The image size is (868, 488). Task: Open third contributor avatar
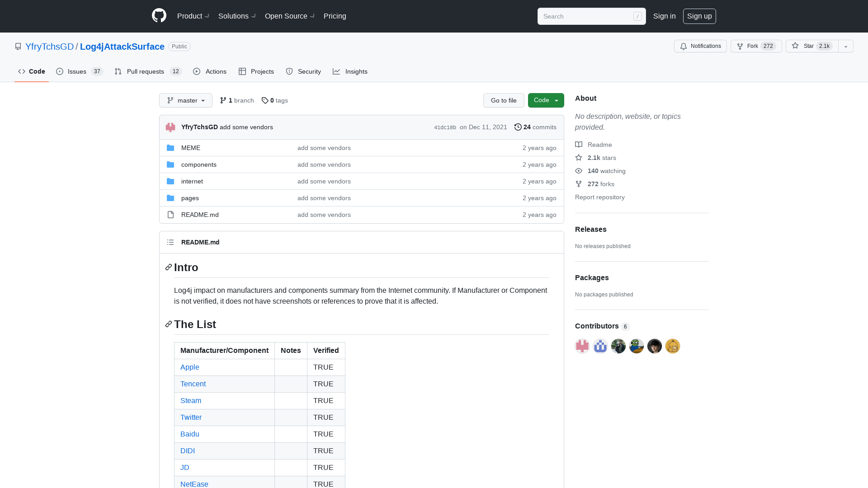click(618, 346)
